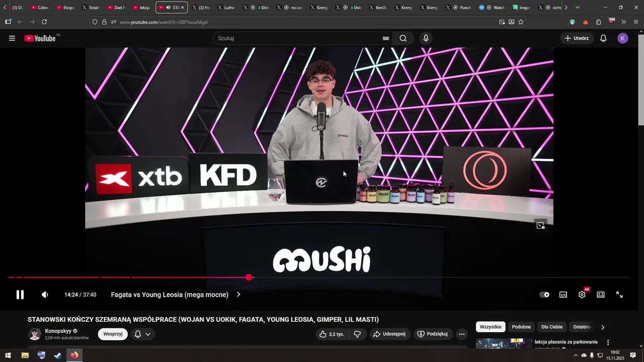Select the Dla Ciebie filter chip

pyautogui.click(x=552, y=327)
